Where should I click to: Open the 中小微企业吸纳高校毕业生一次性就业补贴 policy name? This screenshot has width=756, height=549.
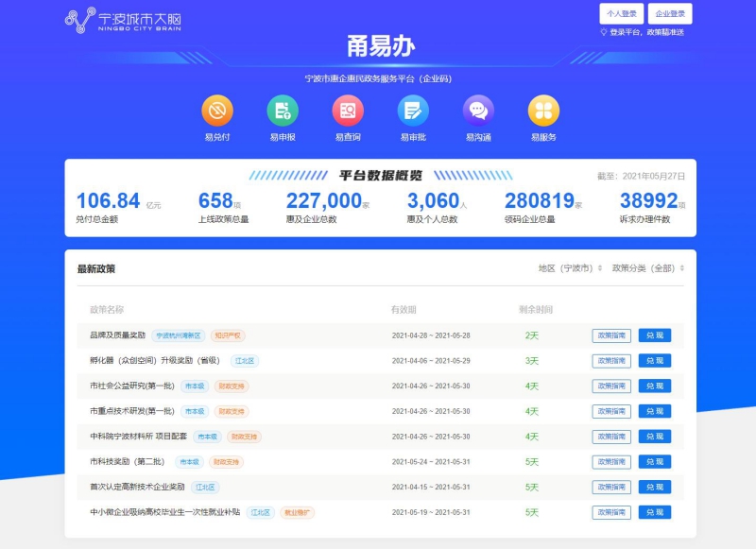coord(164,512)
